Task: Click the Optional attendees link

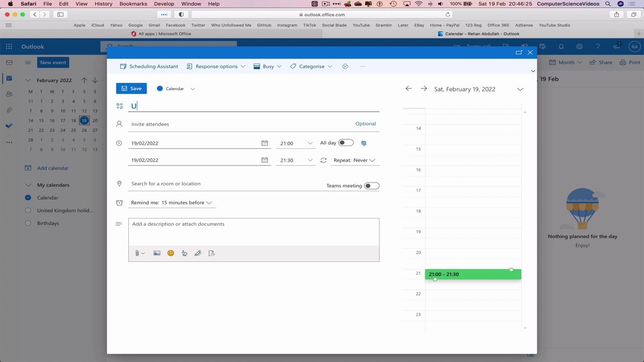Action: coord(365,124)
